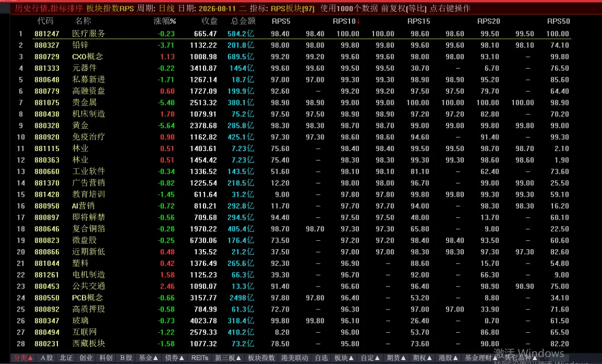602x364 pixels.
Task: Sort by the RPS50 column header
Action: [559, 21]
